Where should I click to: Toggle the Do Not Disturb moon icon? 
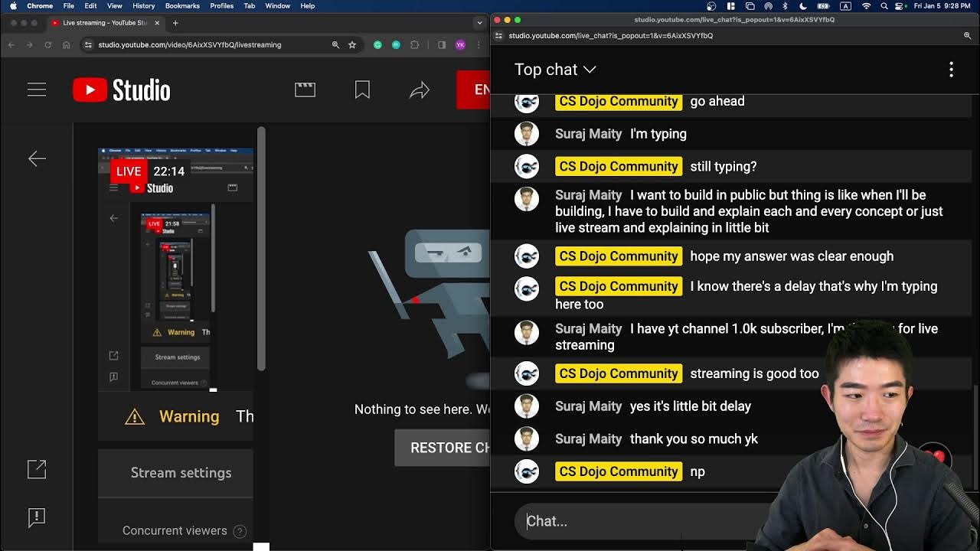tap(805, 6)
